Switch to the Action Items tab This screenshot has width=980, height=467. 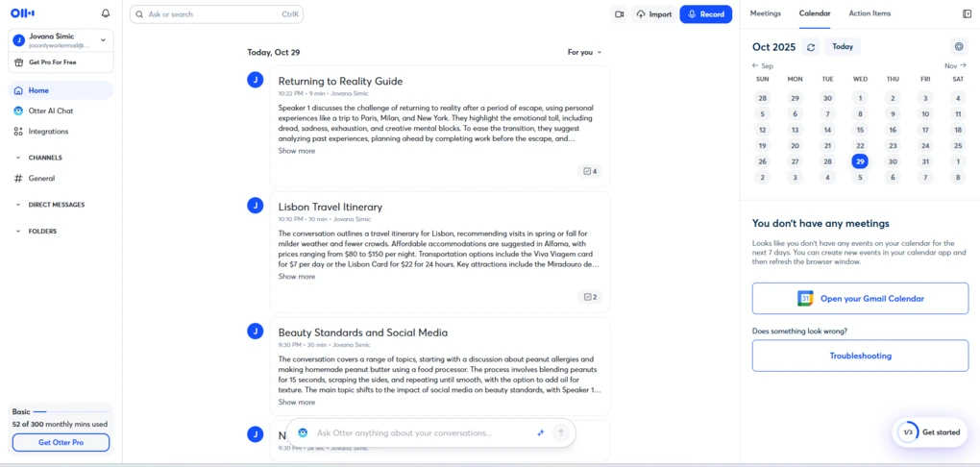pyautogui.click(x=870, y=14)
